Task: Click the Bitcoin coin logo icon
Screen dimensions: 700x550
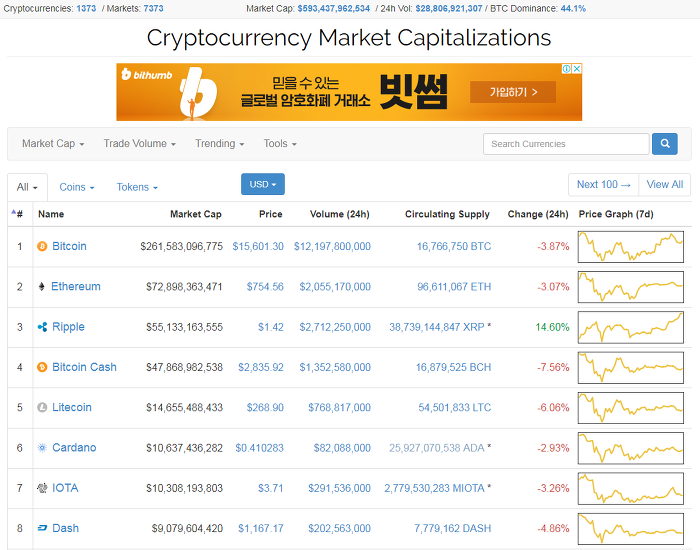Action: tap(42, 246)
